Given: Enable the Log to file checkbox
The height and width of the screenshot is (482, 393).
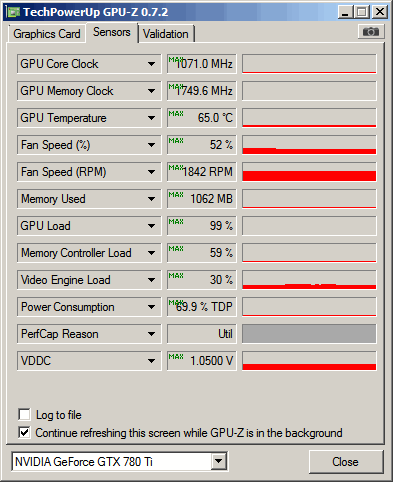Looking at the screenshot, I should pyautogui.click(x=24, y=415).
